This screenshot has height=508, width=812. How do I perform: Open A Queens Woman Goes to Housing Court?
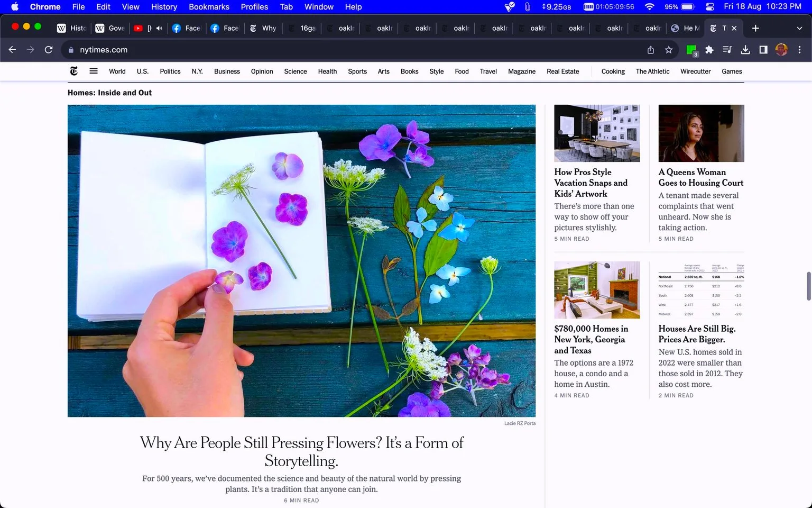coord(701,177)
